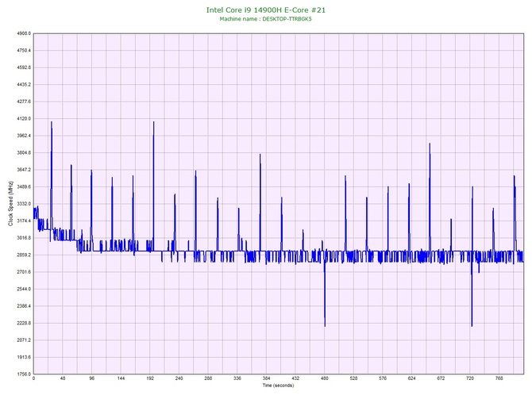
Task: Select the 3647.2 y-axis label
Action: (24, 170)
